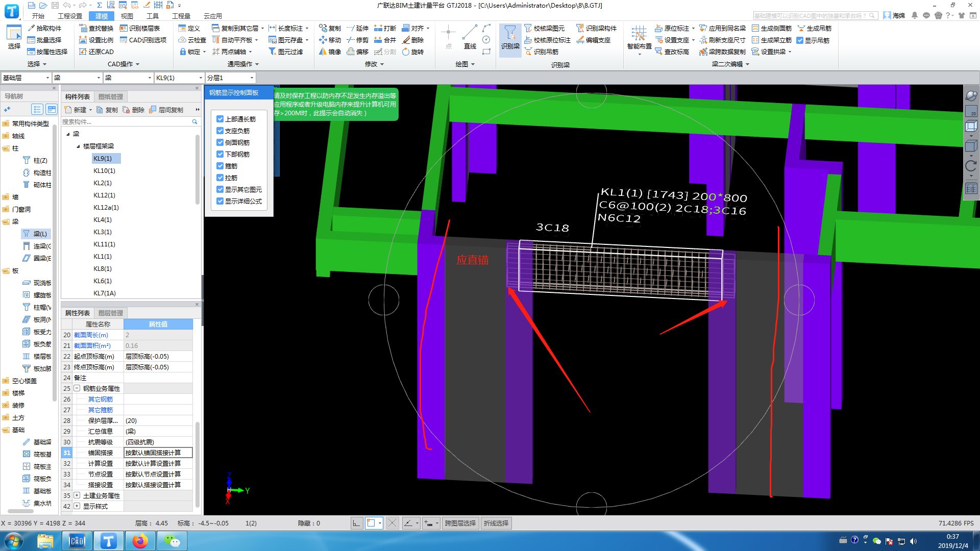980x551 pixels.
Task: Collapse the 楼层框架梁 tree node
Action: (78, 146)
